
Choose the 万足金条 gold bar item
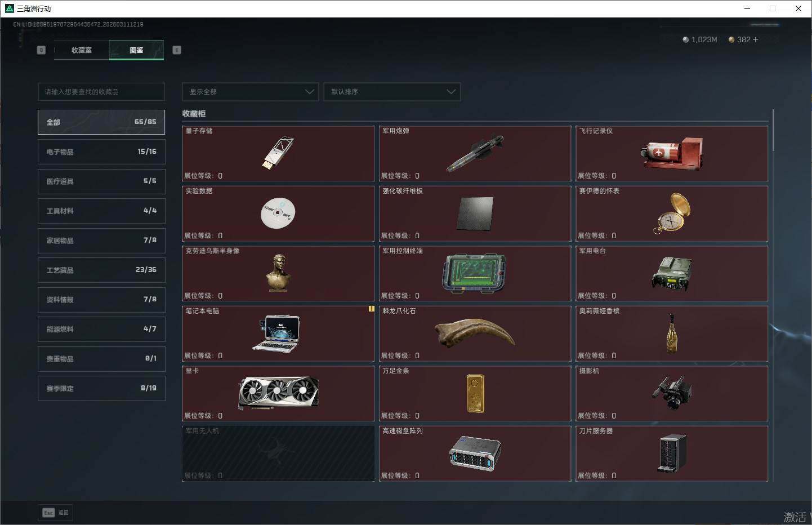point(475,393)
